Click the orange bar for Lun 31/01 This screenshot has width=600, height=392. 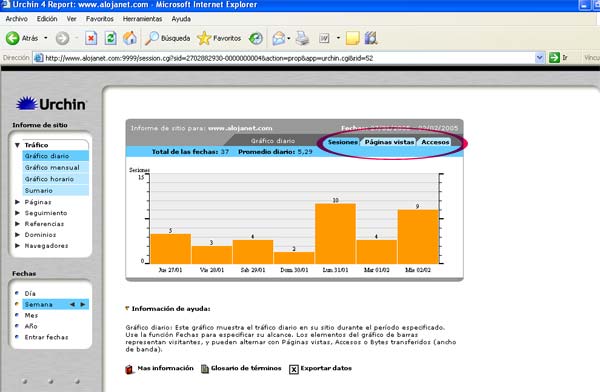tap(335, 234)
